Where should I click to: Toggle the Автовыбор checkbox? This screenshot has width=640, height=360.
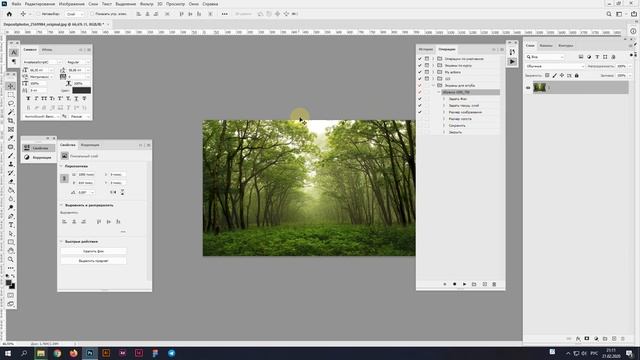[x=39, y=14]
